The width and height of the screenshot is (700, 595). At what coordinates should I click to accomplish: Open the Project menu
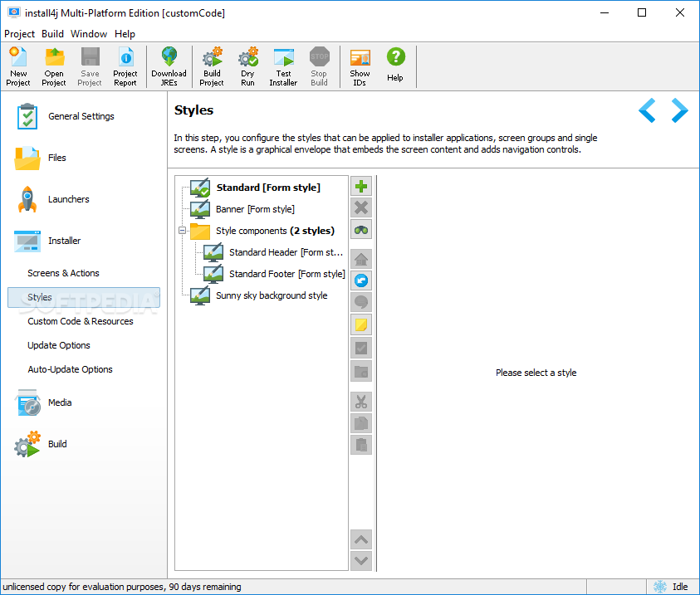click(19, 34)
